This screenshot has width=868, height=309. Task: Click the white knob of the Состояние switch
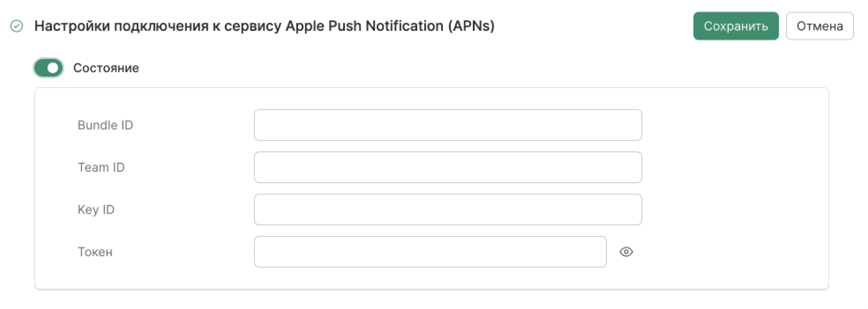point(53,68)
